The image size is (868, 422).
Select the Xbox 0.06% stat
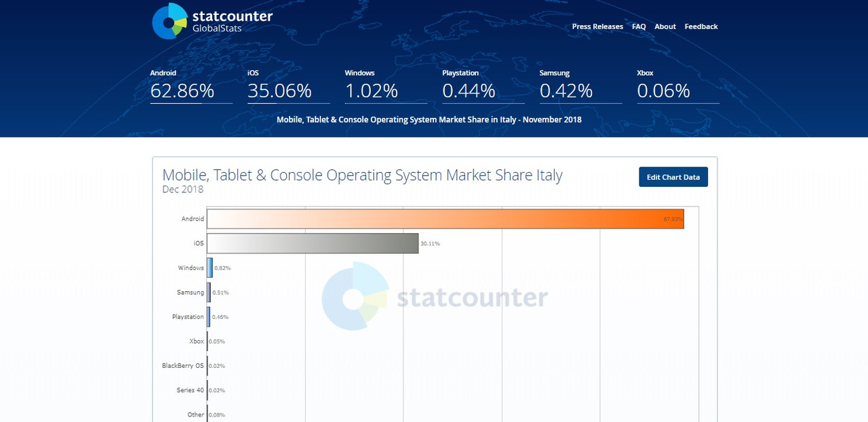pyautogui.click(x=678, y=85)
